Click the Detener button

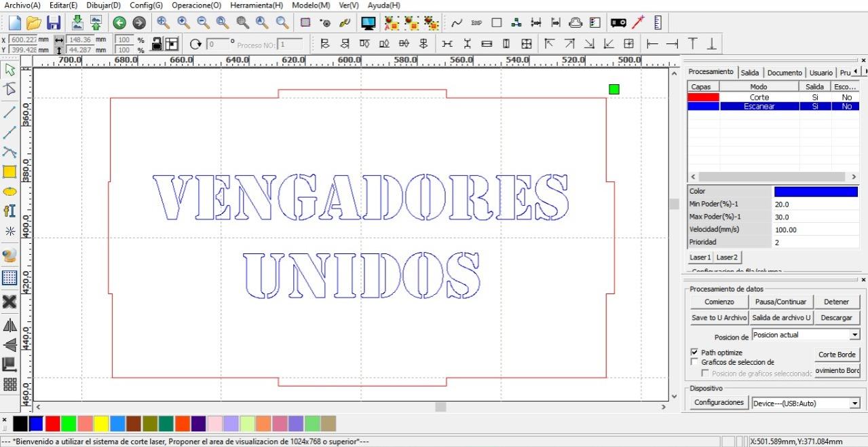tap(836, 302)
